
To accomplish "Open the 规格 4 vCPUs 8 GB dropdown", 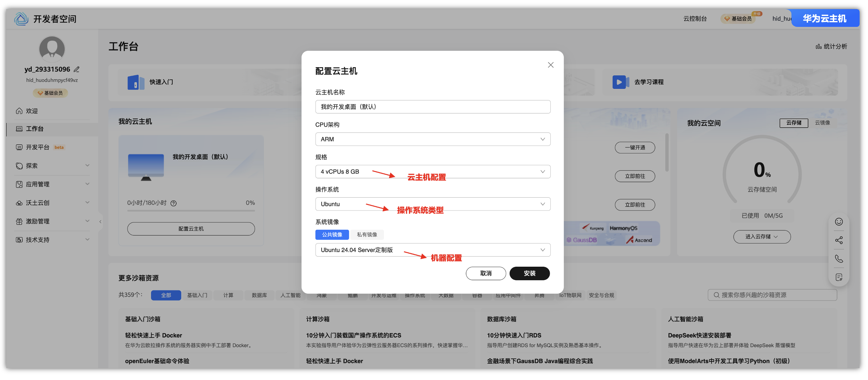I will pyautogui.click(x=433, y=172).
